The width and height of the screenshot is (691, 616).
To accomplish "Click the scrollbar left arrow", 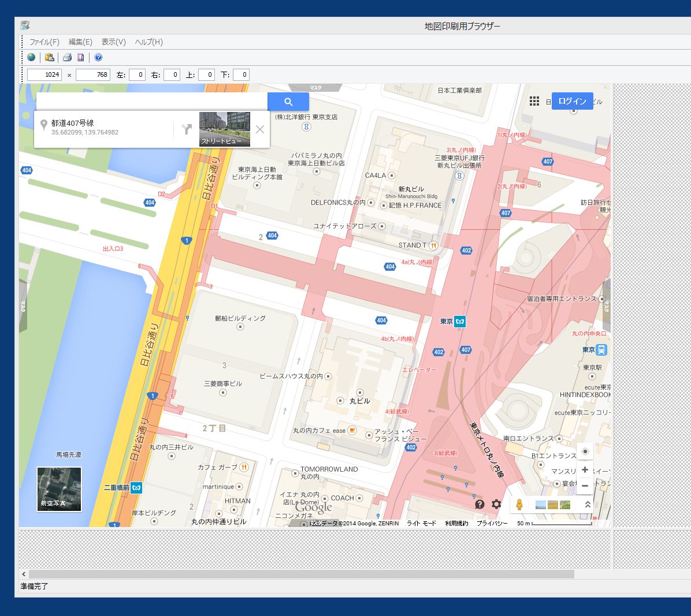I will pyautogui.click(x=24, y=574).
